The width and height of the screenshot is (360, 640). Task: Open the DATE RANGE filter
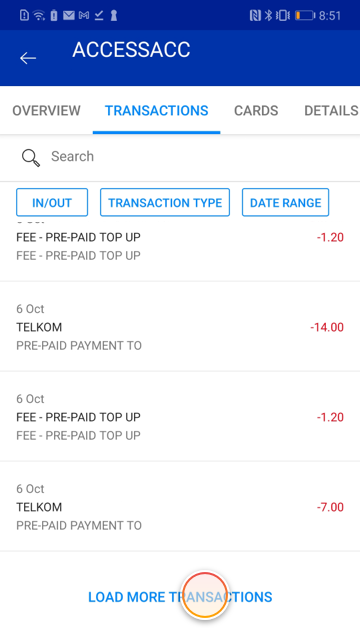click(285, 202)
